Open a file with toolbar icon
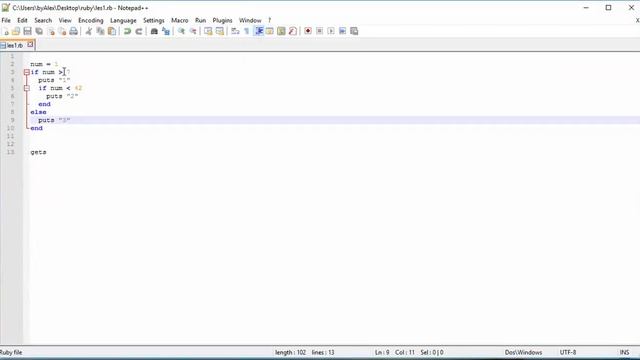Screen dimensions: 640x360 click(16, 31)
